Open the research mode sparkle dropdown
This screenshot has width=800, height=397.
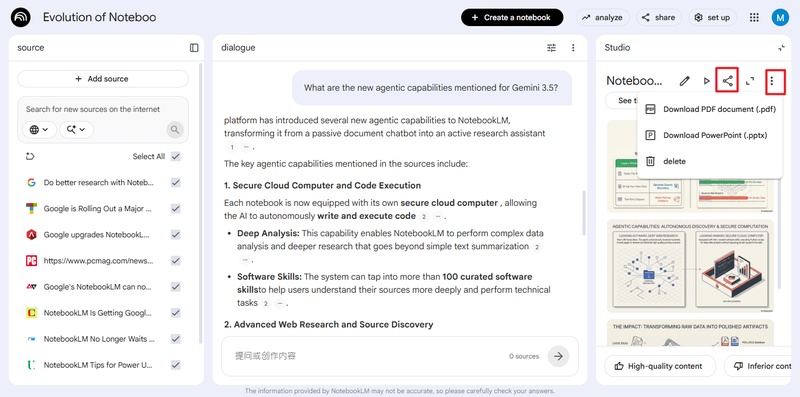(77, 130)
